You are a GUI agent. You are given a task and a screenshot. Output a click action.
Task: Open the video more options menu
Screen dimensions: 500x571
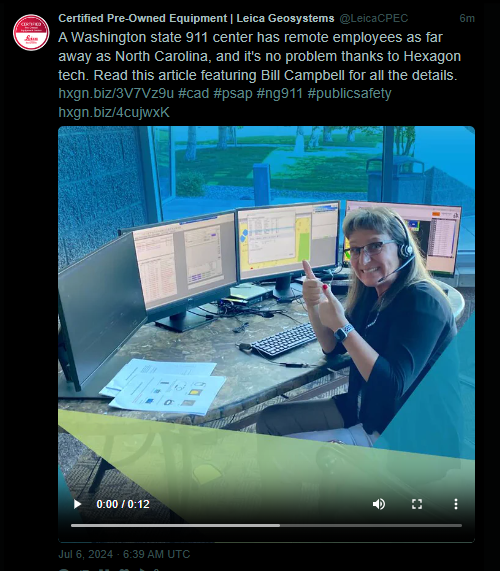[x=456, y=504]
